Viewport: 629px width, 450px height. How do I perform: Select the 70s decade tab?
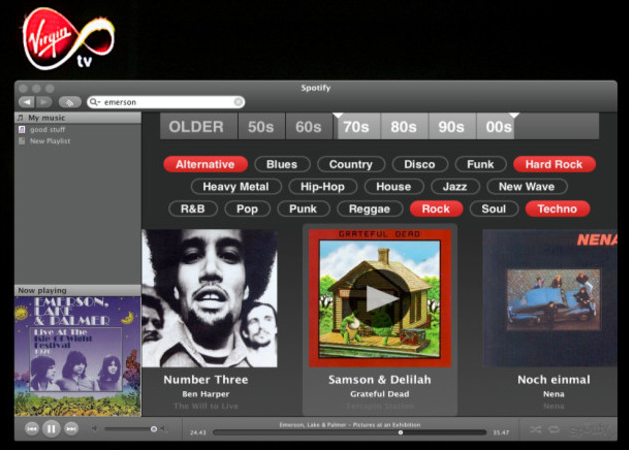tap(356, 127)
